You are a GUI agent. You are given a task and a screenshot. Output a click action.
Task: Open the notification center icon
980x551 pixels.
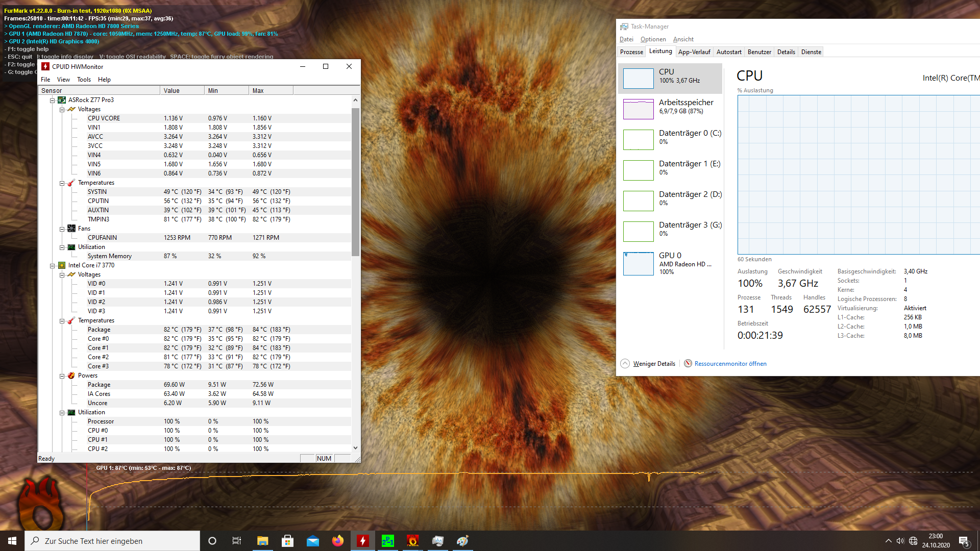click(964, 541)
